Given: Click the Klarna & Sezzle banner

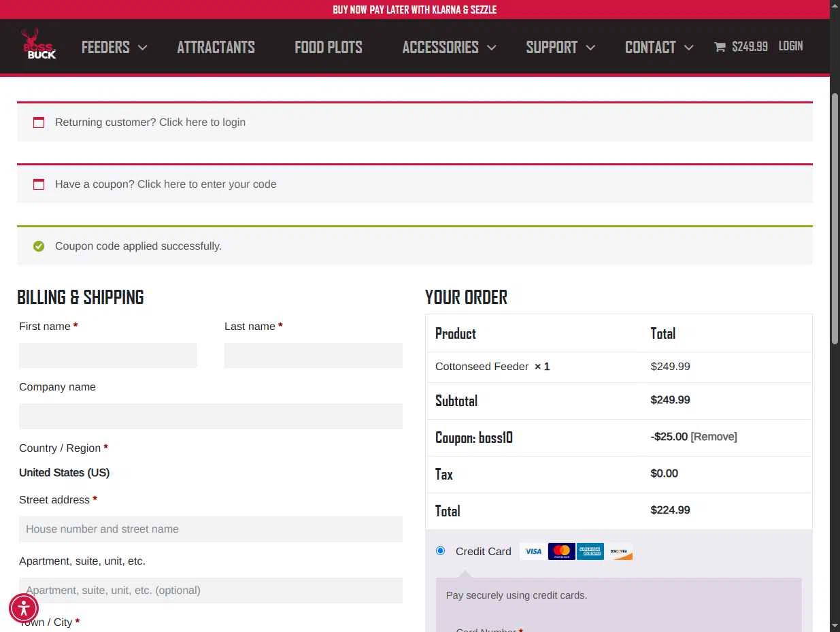Looking at the screenshot, I should [415, 10].
